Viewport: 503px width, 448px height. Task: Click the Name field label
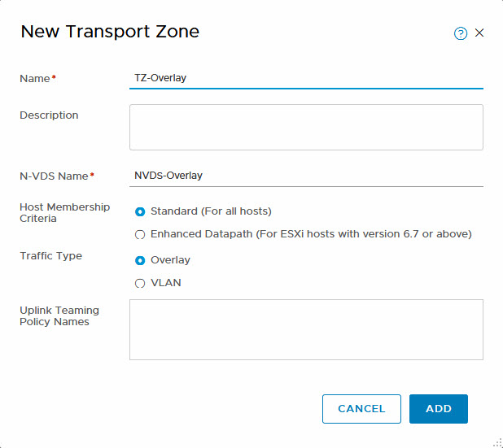[x=35, y=78]
